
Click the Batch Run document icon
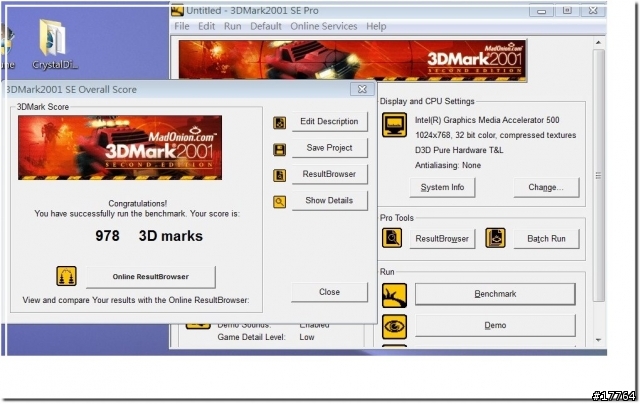495,238
